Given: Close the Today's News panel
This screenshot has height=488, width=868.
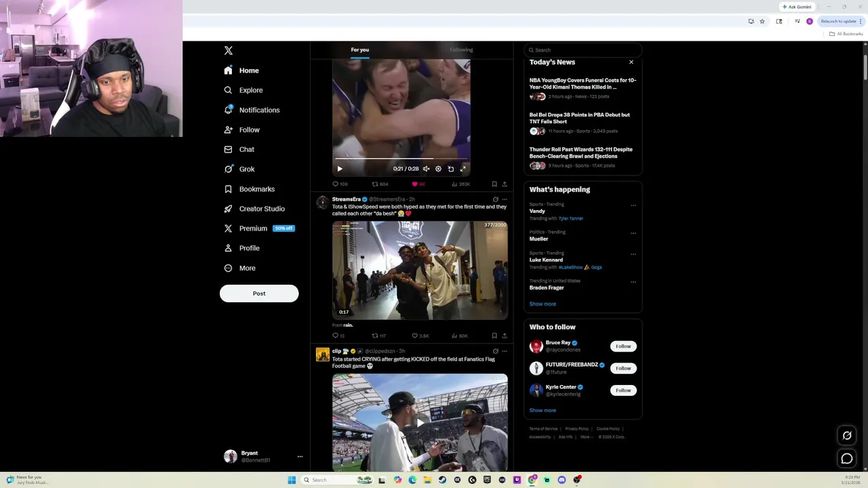Looking at the screenshot, I should (x=631, y=62).
